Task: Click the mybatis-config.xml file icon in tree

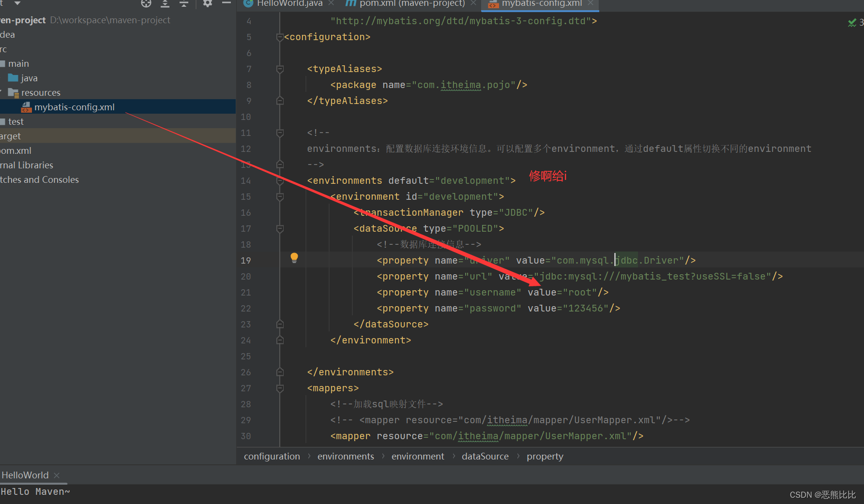Action: click(x=26, y=107)
